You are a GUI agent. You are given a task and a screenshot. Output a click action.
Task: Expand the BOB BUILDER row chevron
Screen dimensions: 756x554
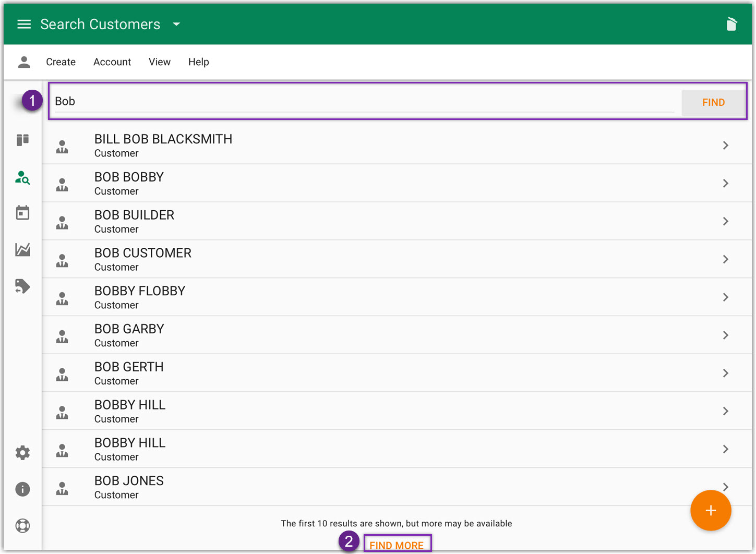(725, 221)
